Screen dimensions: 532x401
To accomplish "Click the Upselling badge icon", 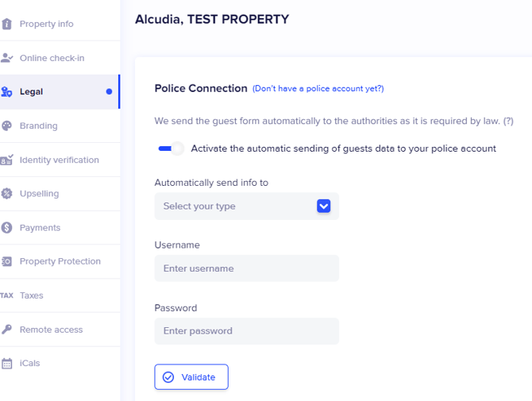I will (7, 194).
